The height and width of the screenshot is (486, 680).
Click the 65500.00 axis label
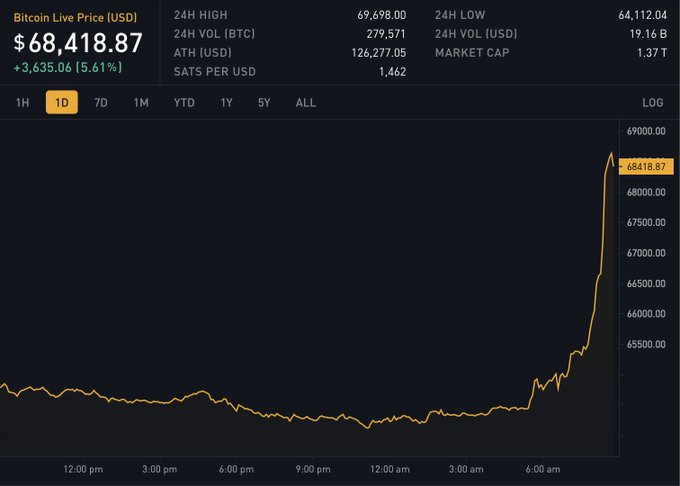[x=646, y=344]
